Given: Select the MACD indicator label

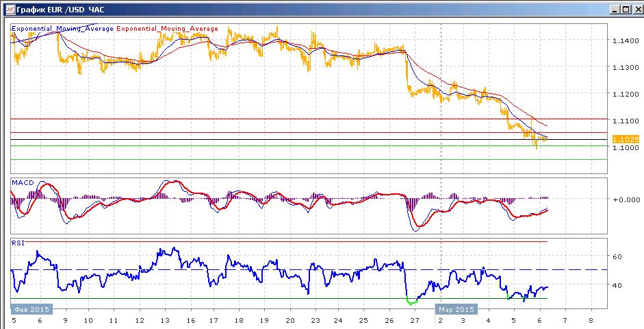Looking at the screenshot, I should (23, 182).
